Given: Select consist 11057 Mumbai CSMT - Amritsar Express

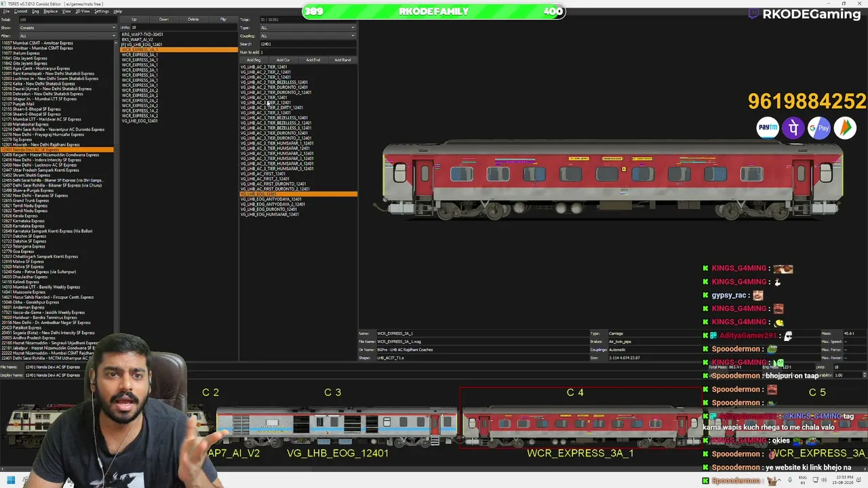Looking at the screenshot, I should [x=37, y=43].
